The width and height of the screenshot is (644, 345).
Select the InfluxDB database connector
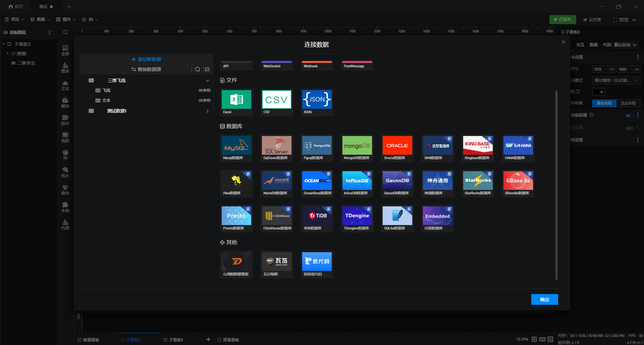[357, 183]
